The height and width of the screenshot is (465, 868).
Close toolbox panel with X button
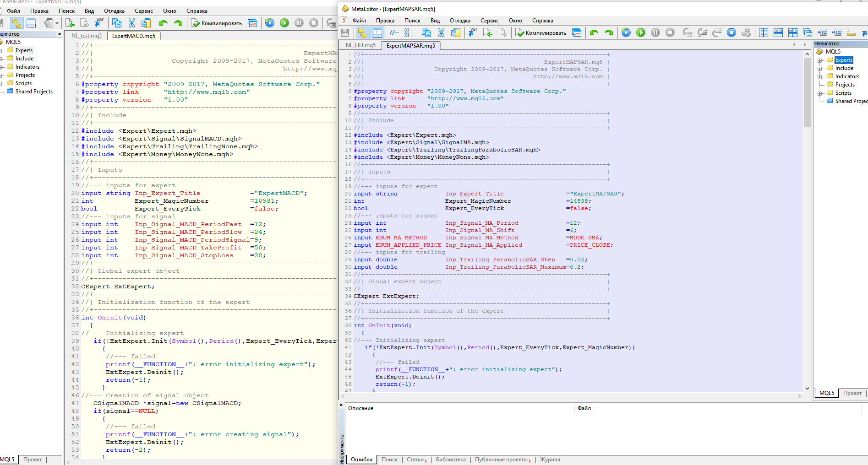point(341,405)
